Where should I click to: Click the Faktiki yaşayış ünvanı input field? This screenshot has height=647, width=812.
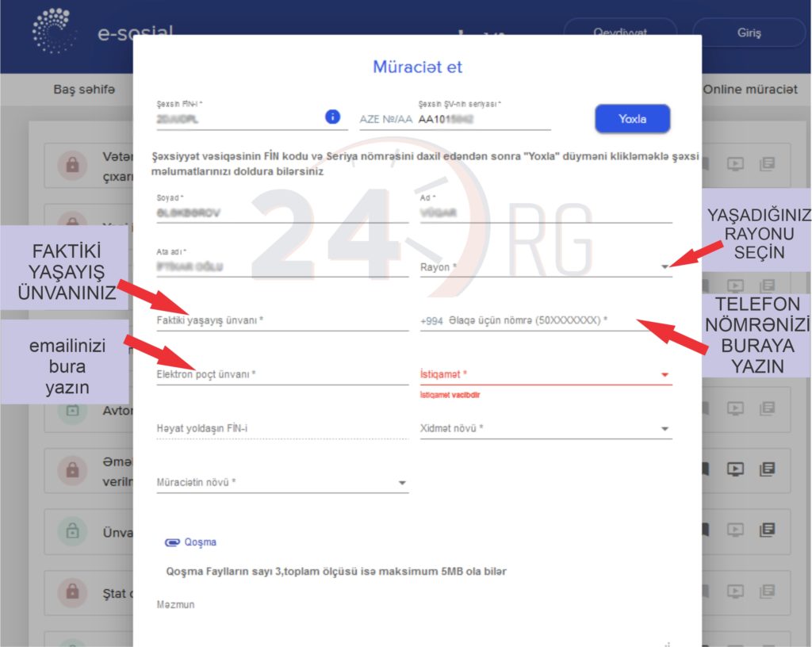click(282, 320)
